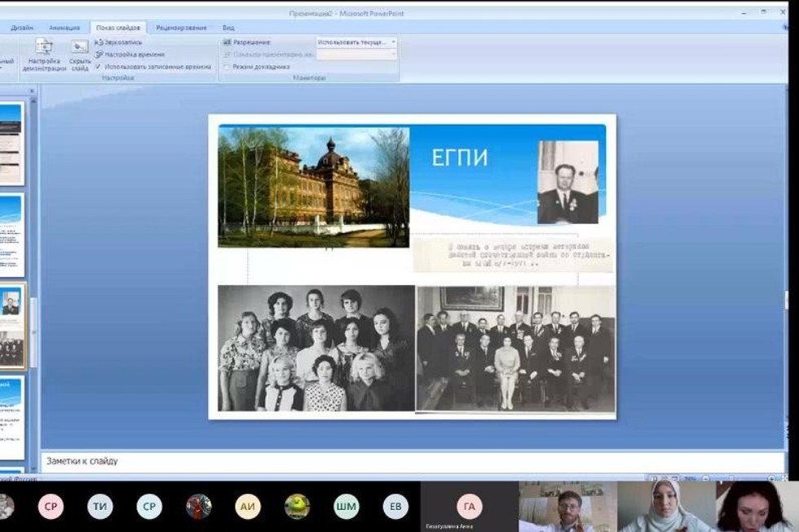Image resolution: width=799 pixels, height=532 pixels.
Task: Click participant avatar labeled ЕВ
Action: pos(395,507)
